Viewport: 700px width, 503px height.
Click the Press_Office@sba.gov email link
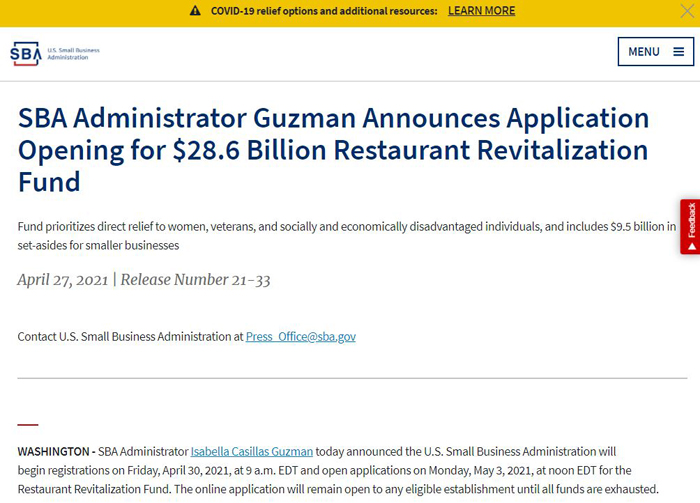point(300,337)
